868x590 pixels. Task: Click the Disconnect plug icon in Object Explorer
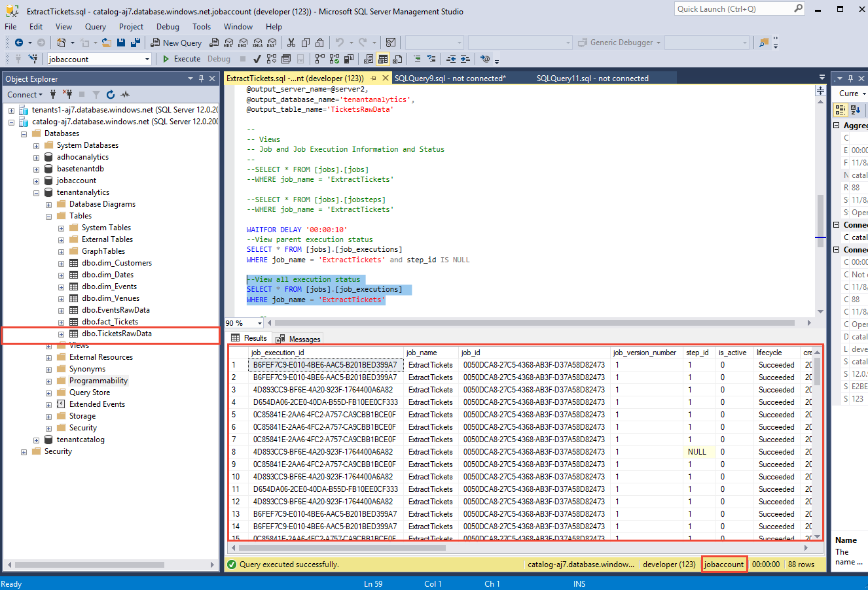point(67,94)
